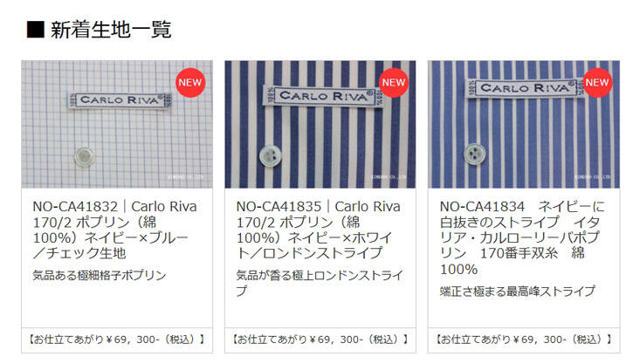Click the ¥69,300 price under NO-CA41834
633x364 pixels.
point(524,340)
